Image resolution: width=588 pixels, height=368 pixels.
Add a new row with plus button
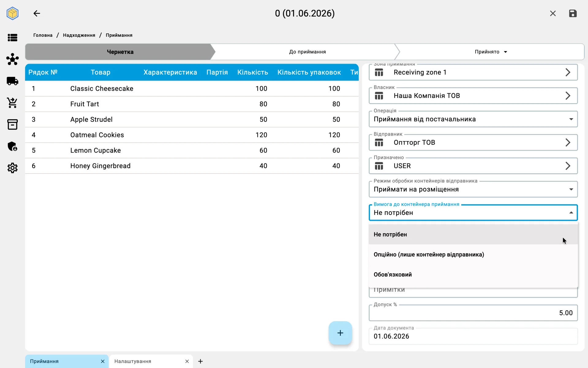click(x=340, y=333)
